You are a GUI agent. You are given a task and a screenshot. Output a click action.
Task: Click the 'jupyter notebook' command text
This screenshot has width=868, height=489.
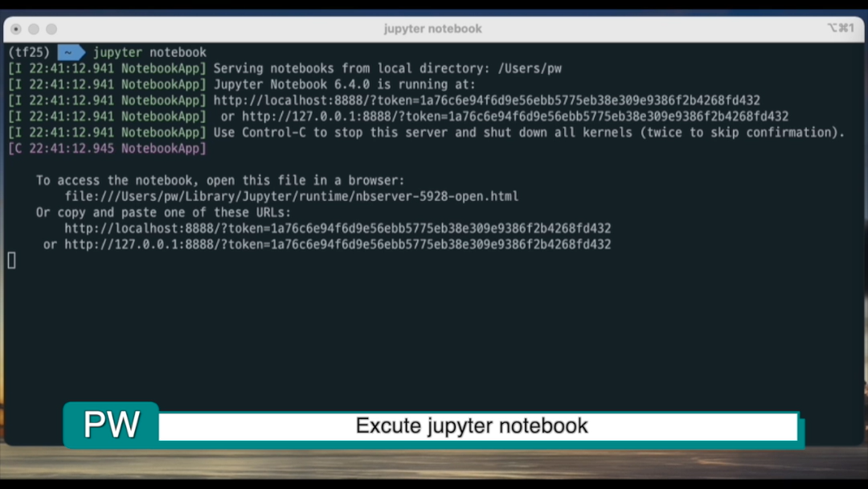pos(149,52)
